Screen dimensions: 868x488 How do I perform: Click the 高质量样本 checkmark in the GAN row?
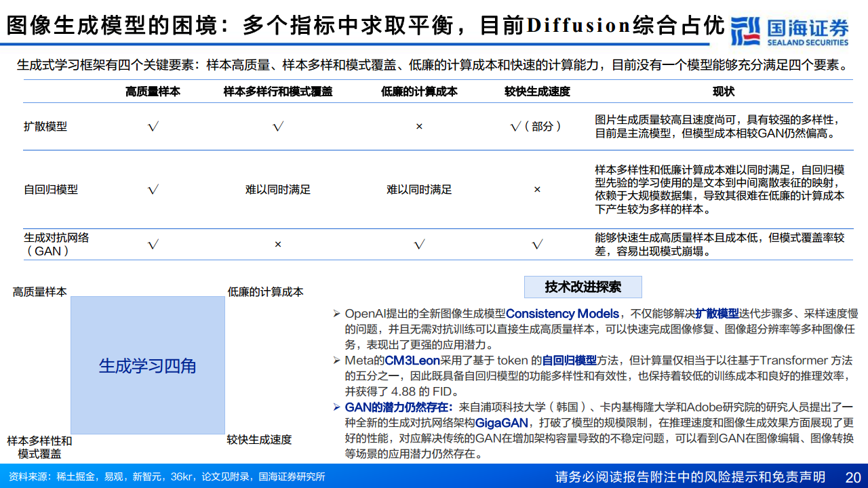click(153, 244)
